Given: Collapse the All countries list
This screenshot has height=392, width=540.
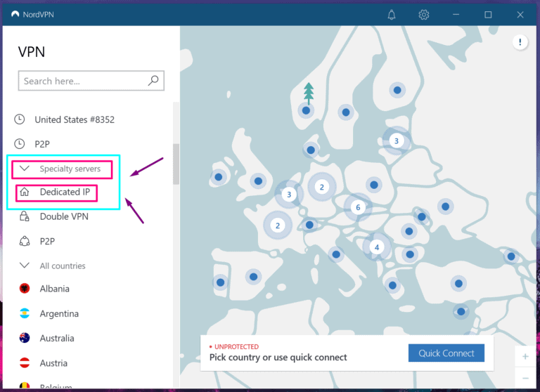Looking at the screenshot, I should tap(25, 266).
